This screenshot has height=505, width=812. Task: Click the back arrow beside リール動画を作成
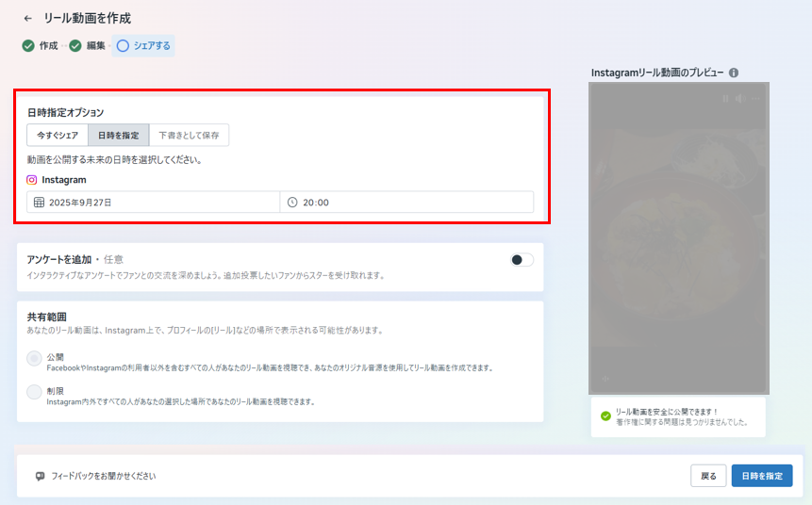(x=27, y=18)
